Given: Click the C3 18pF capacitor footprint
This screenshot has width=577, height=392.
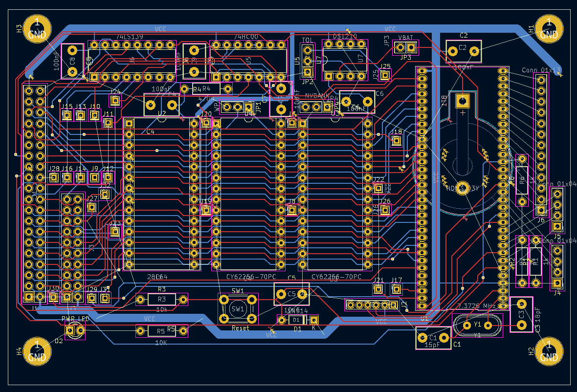Looking at the screenshot, I should tap(521, 315).
